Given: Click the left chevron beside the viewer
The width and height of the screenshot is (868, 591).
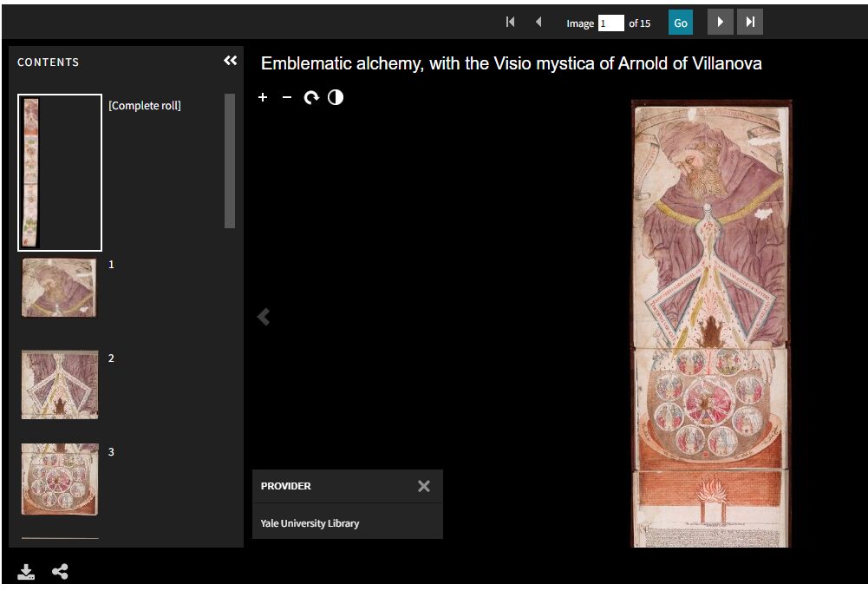Looking at the screenshot, I should [264, 318].
